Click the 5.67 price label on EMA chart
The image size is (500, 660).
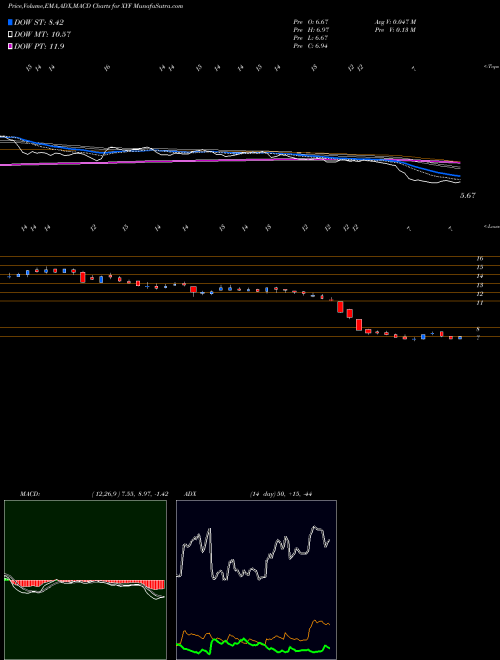tap(468, 196)
